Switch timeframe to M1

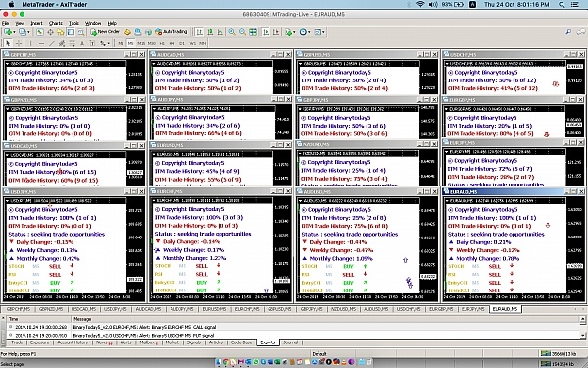[121, 43]
